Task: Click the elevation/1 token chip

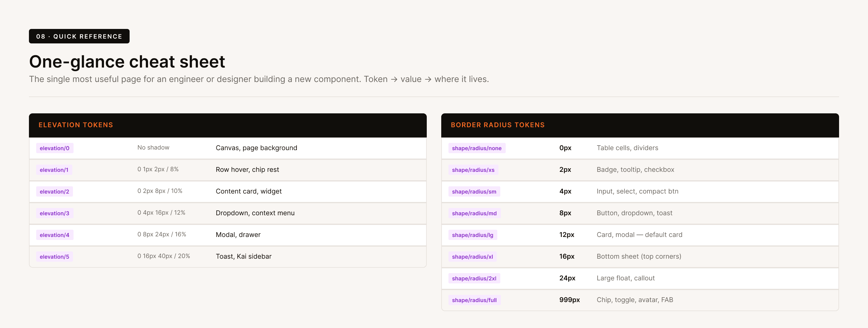Action: 54,169
